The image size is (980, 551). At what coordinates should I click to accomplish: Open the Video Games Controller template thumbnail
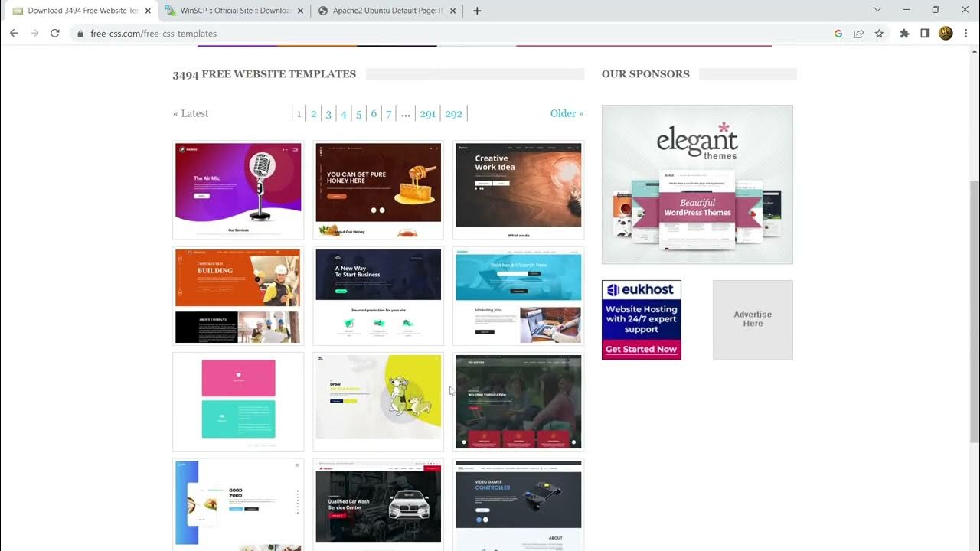[518, 504]
